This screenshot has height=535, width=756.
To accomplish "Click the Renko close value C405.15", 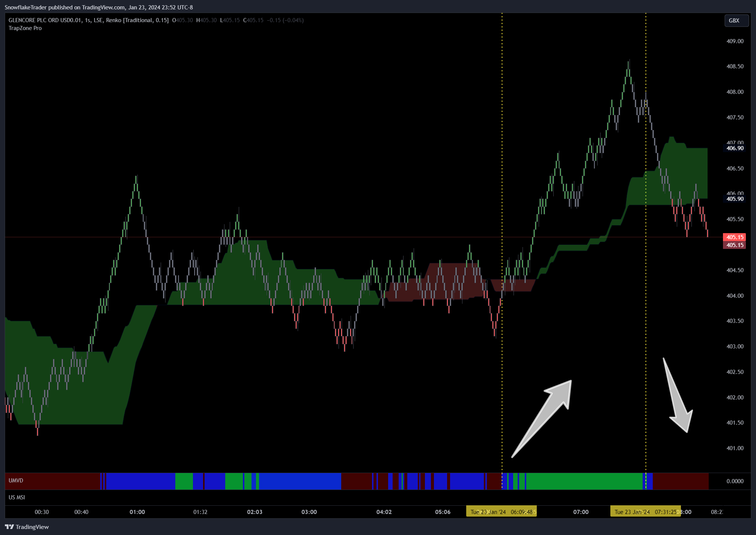I will pos(253,20).
